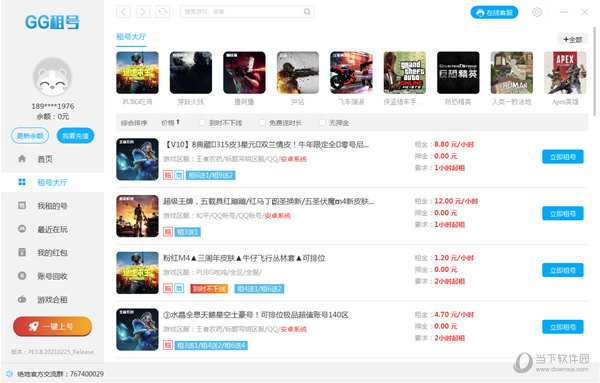Click the search magnifier icon
The image size is (600, 383).
point(307,12)
